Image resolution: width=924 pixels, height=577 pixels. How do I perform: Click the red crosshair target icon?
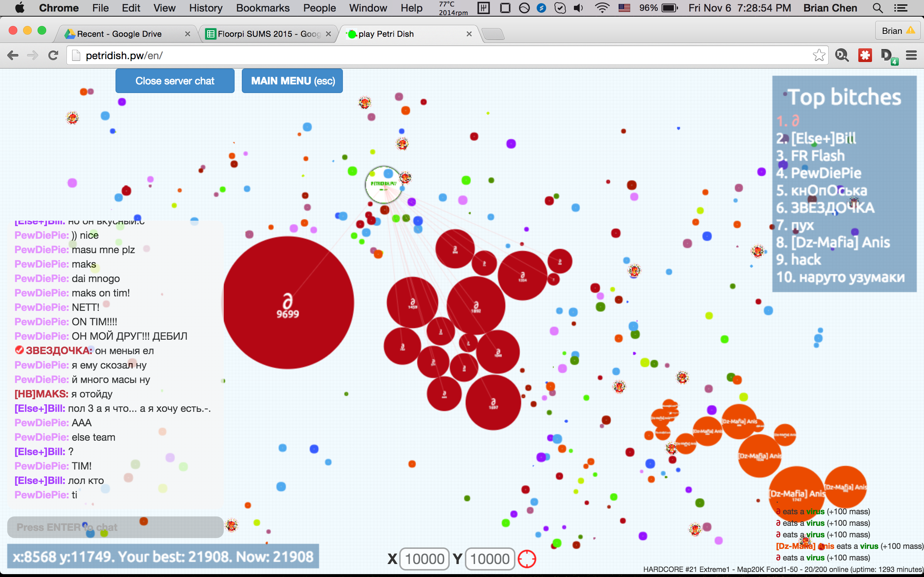click(527, 559)
